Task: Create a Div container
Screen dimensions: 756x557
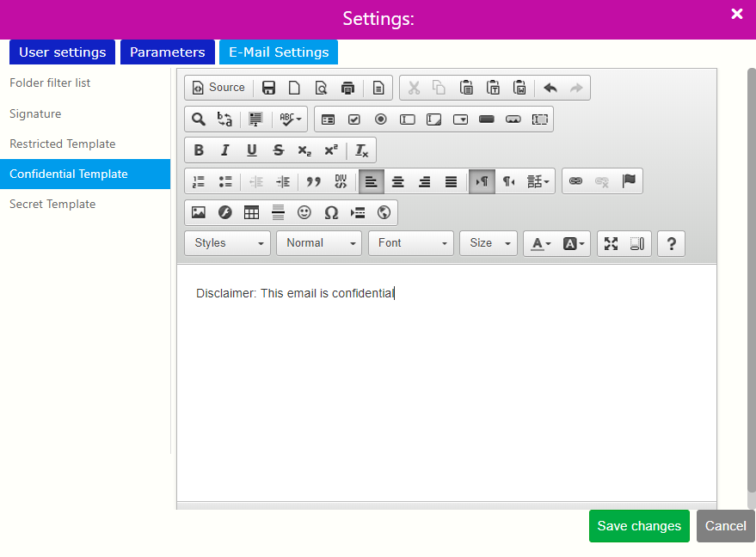Action: click(x=341, y=181)
